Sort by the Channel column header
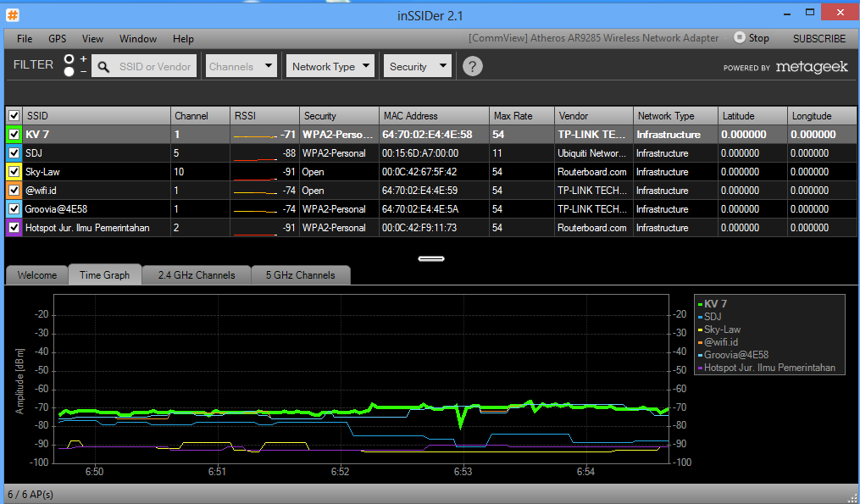Screen dimensions: 860x504 tap(200, 116)
